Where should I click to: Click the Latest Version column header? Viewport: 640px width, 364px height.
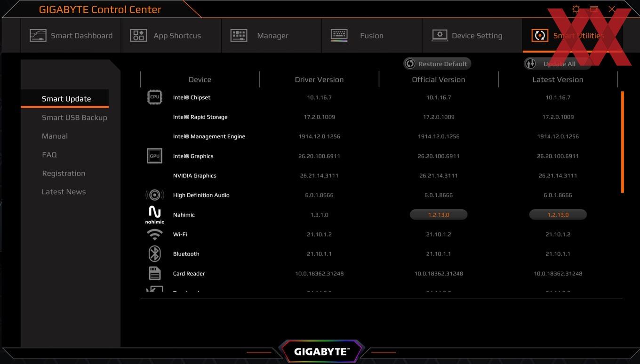(558, 79)
